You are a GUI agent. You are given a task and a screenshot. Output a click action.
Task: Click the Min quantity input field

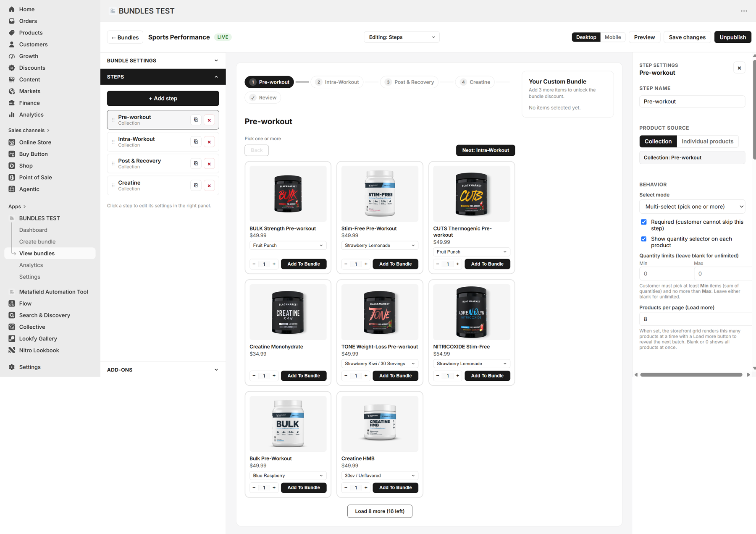click(666, 274)
